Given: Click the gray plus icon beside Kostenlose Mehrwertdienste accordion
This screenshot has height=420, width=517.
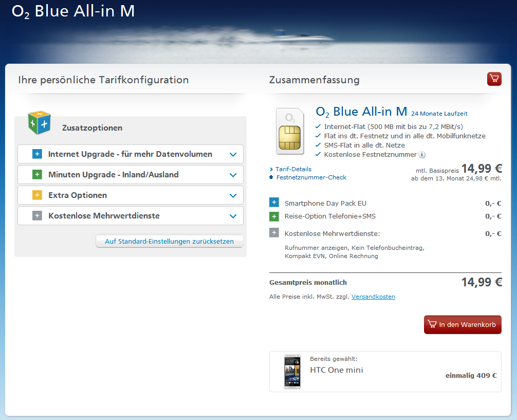Looking at the screenshot, I should click(x=37, y=216).
